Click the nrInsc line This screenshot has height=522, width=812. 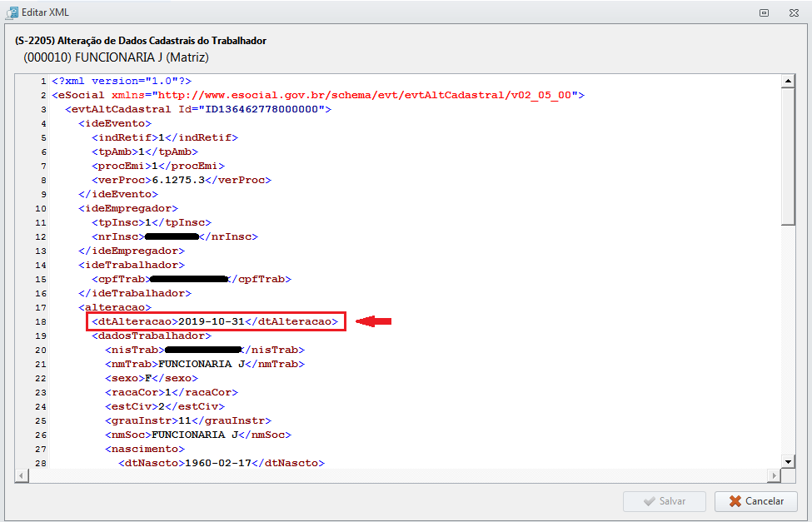tap(175, 236)
